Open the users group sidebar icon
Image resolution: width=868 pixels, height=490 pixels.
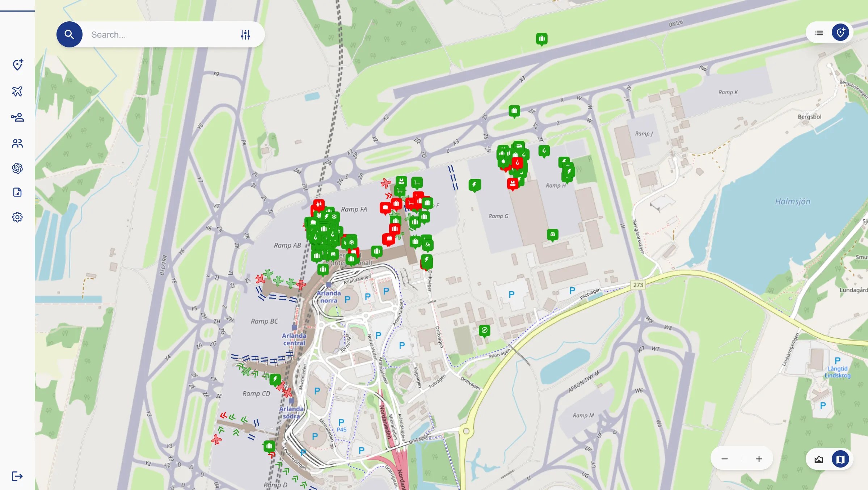click(x=17, y=143)
